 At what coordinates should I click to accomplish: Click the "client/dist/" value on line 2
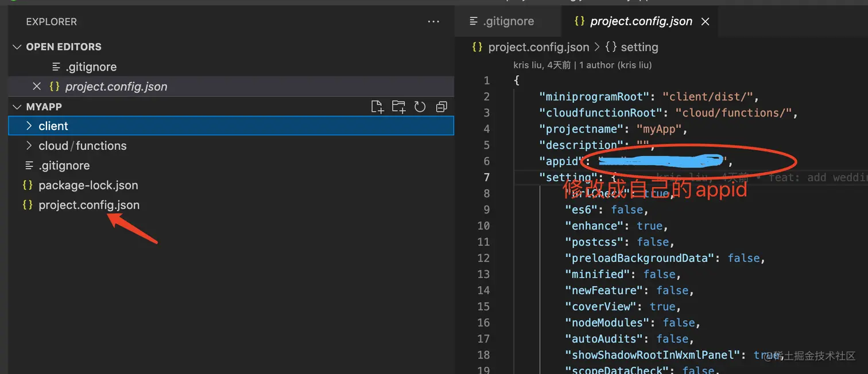707,96
